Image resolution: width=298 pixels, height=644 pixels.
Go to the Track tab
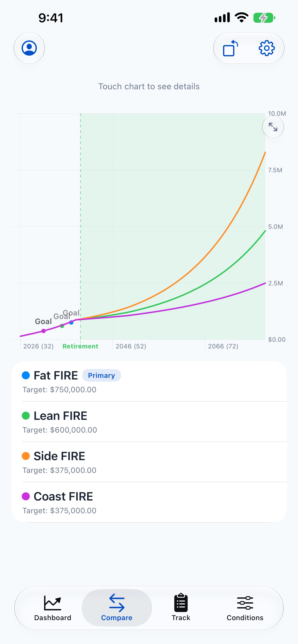click(x=181, y=608)
